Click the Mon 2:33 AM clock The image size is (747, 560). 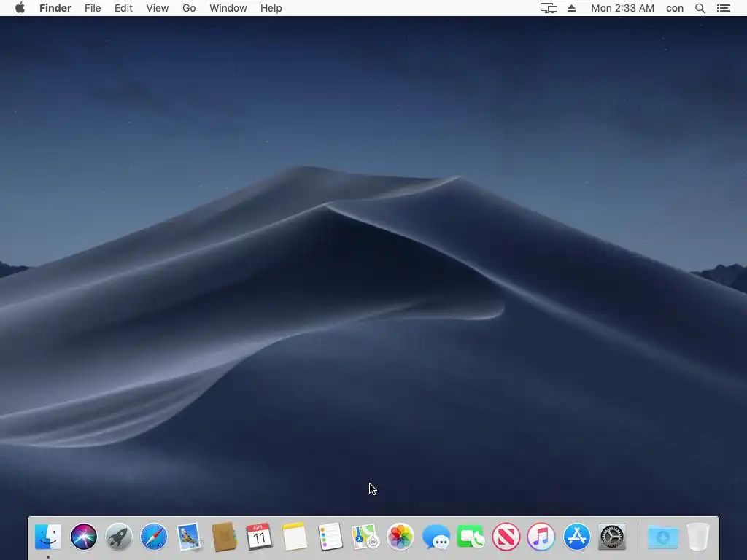point(623,8)
